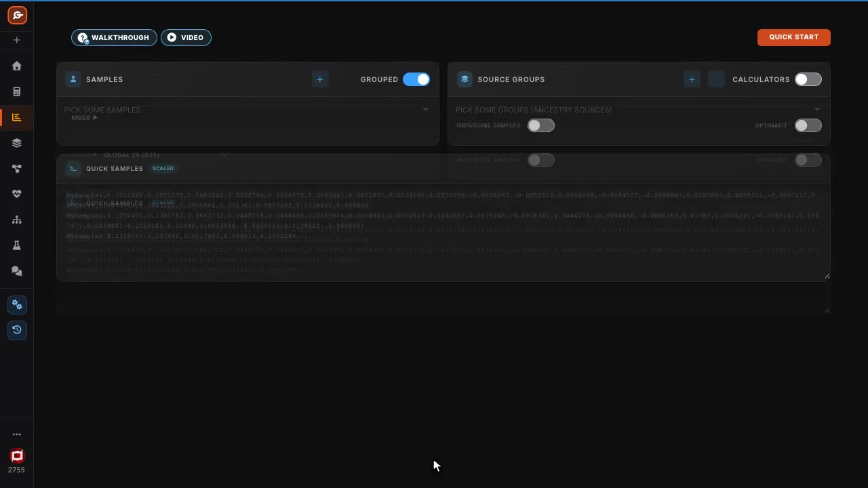Play the Video tutorial
The image size is (868, 488).
point(186,37)
